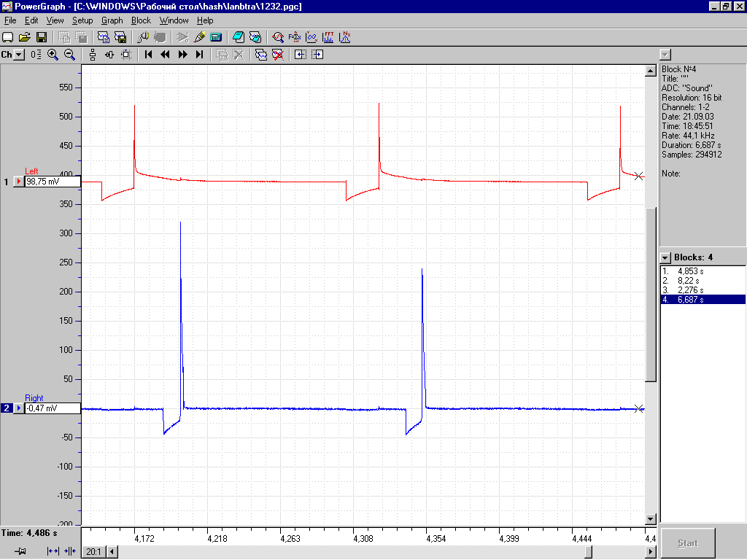Click the vertical auto-scale channels icon
The image size is (747, 560).
coord(93,55)
